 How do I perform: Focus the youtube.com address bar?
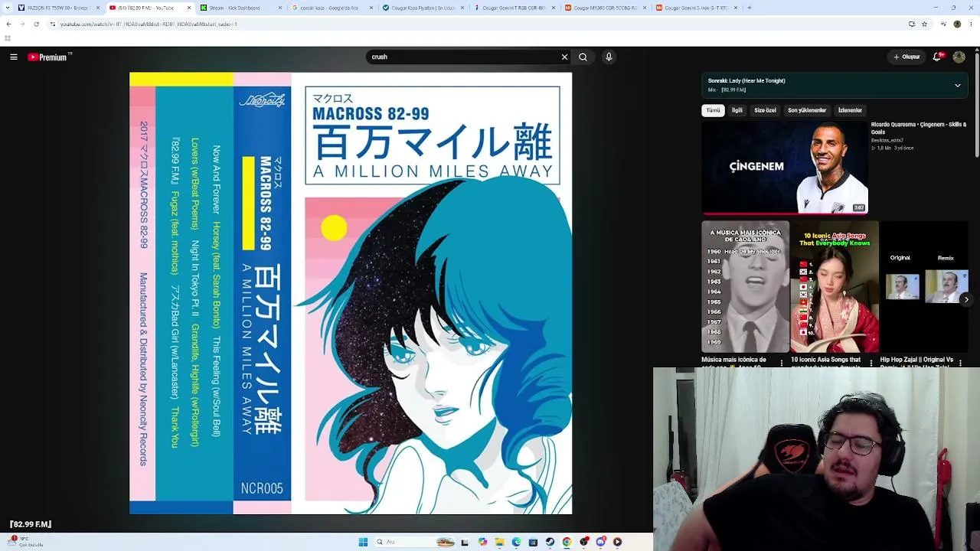tap(475, 24)
